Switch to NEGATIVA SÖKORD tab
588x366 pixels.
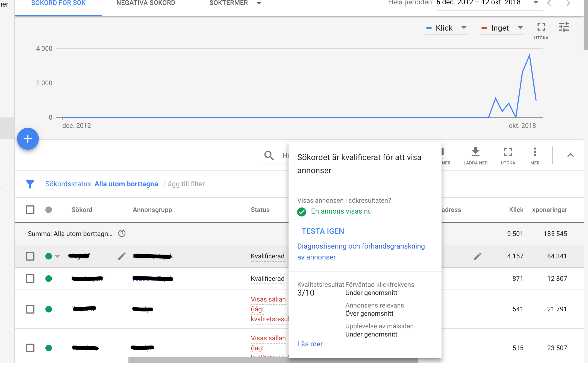click(146, 3)
